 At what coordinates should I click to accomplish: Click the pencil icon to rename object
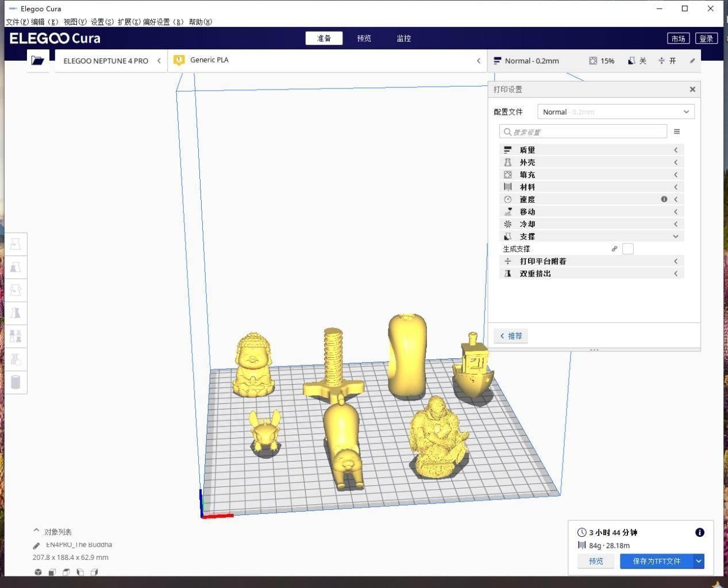[36, 546]
